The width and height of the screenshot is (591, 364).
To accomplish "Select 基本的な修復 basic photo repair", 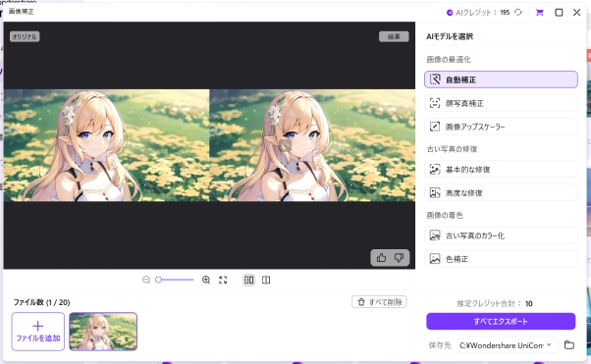I will [x=501, y=169].
